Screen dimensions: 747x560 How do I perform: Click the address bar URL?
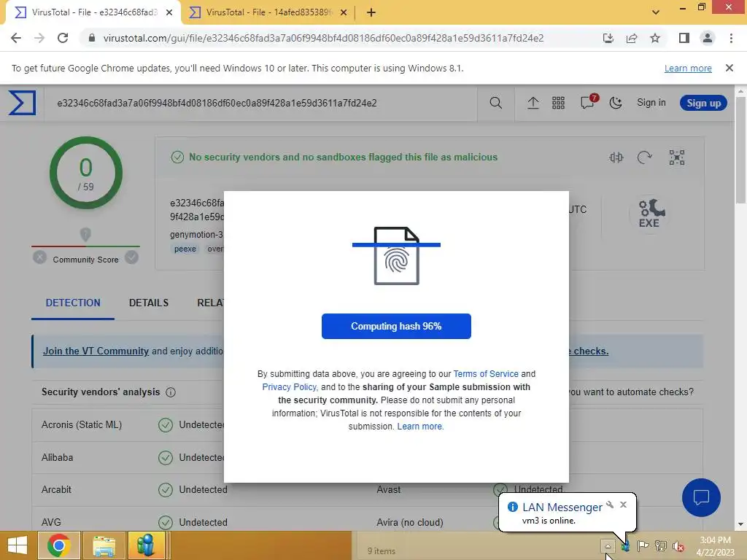(x=323, y=38)
